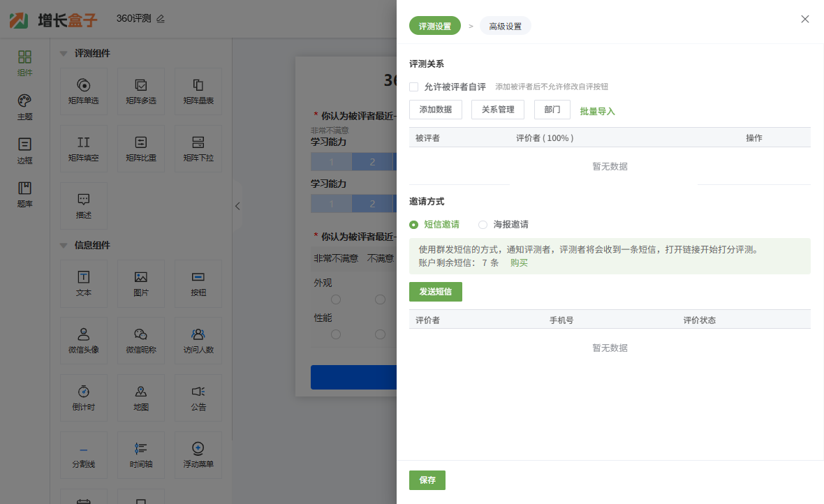Select the 矩阵多选 component icon
The image size is (824, 504).
coord(141,85)
